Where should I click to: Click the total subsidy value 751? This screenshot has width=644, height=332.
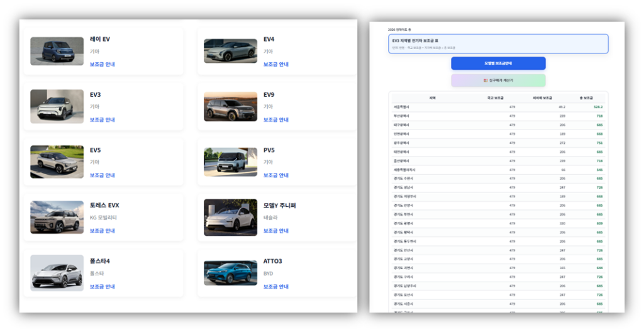tap(599, 143)
